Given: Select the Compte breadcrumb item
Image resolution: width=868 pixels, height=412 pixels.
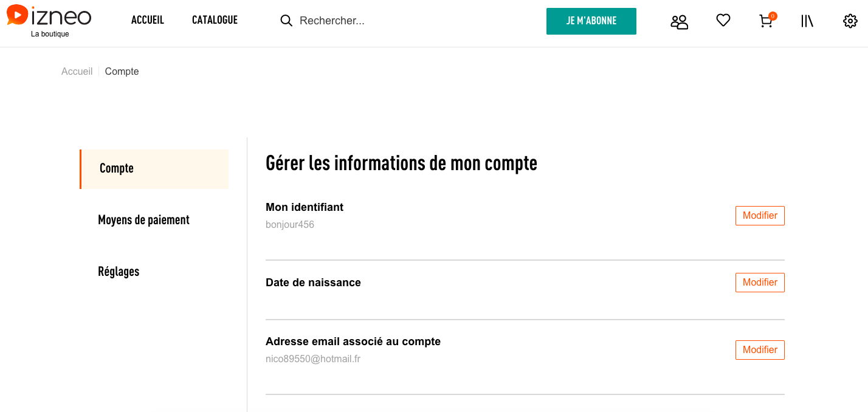Looking at the screenshot, I should [x=122, y=72].
